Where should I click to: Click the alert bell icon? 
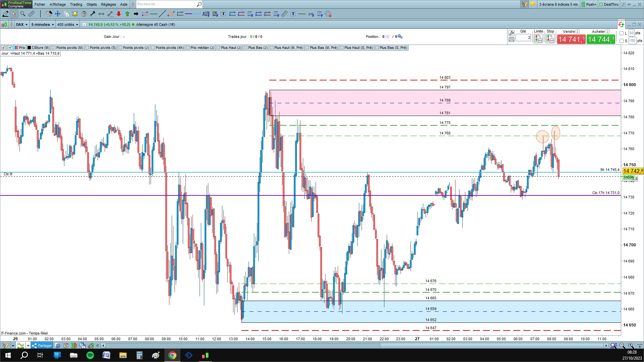75,14
